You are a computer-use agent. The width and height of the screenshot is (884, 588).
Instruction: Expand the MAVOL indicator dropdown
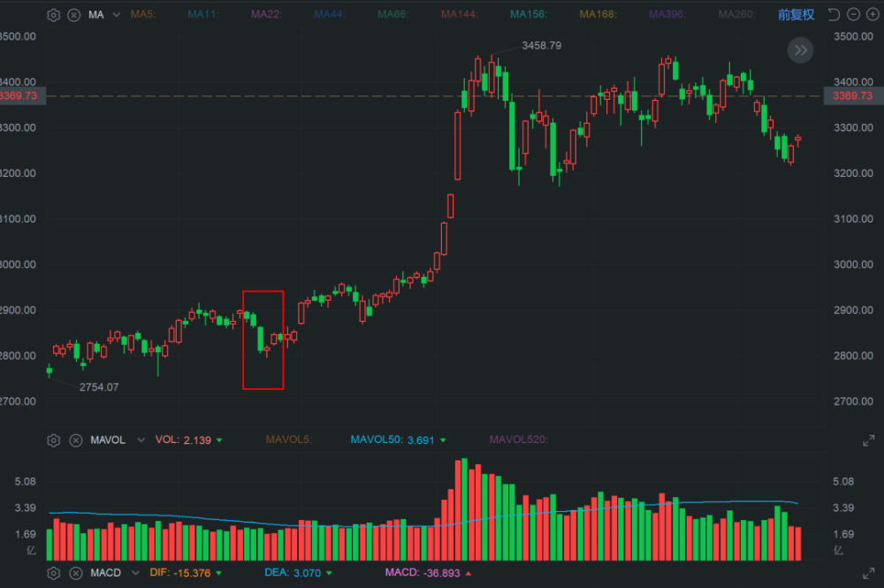(x=137, y=439)
